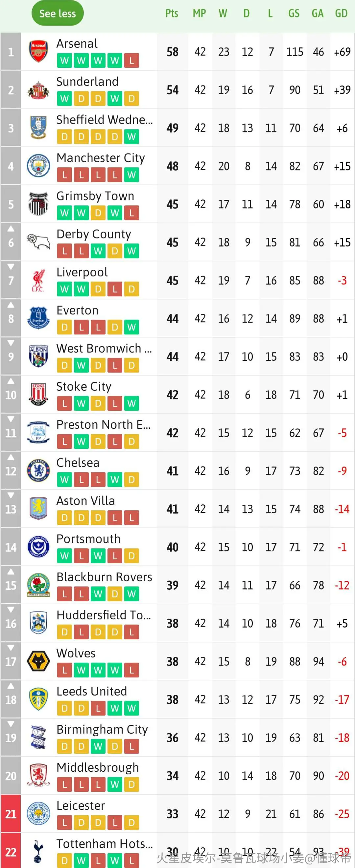Click the Everton club badge

(38, 318)
